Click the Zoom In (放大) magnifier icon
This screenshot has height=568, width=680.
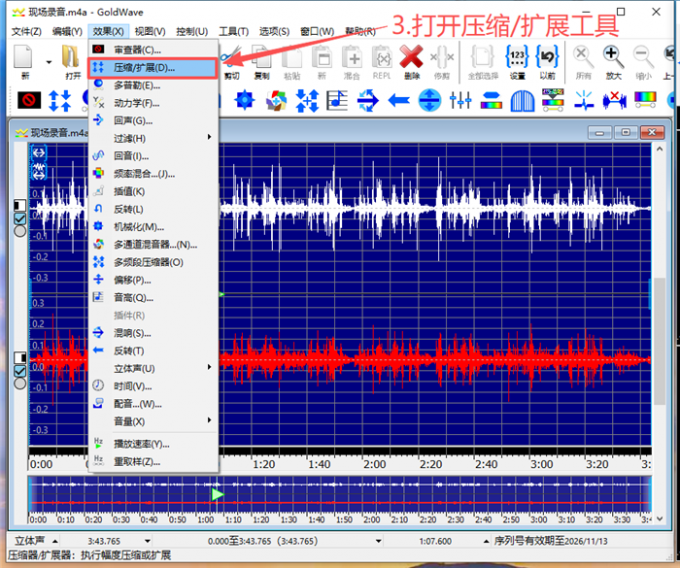[x=613, y=59]
